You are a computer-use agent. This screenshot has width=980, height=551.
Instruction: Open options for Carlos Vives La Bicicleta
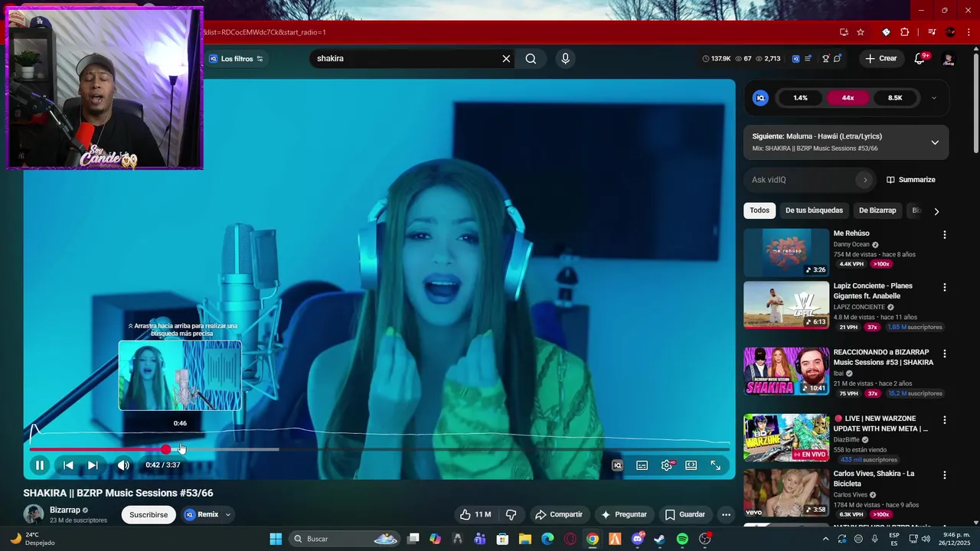(x=944, y=474)
